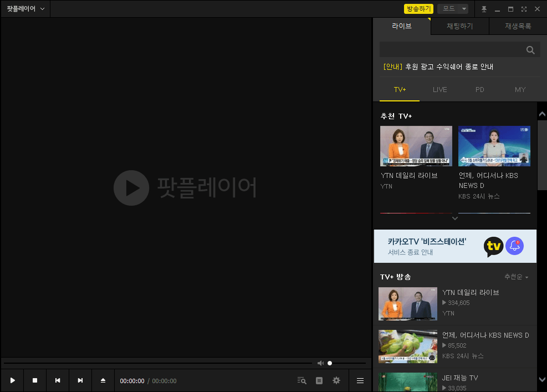Open PotPlayer preferences via gear icon
547x392 pixels.
(x=336, y=380)
